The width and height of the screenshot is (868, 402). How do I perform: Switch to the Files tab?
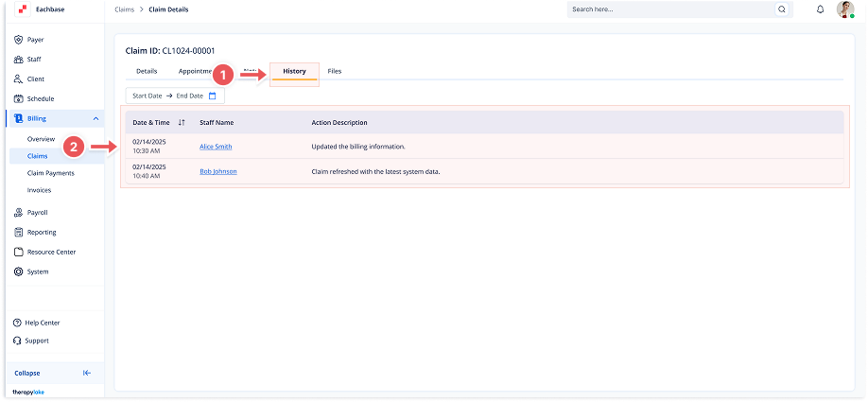pos(335,72)
